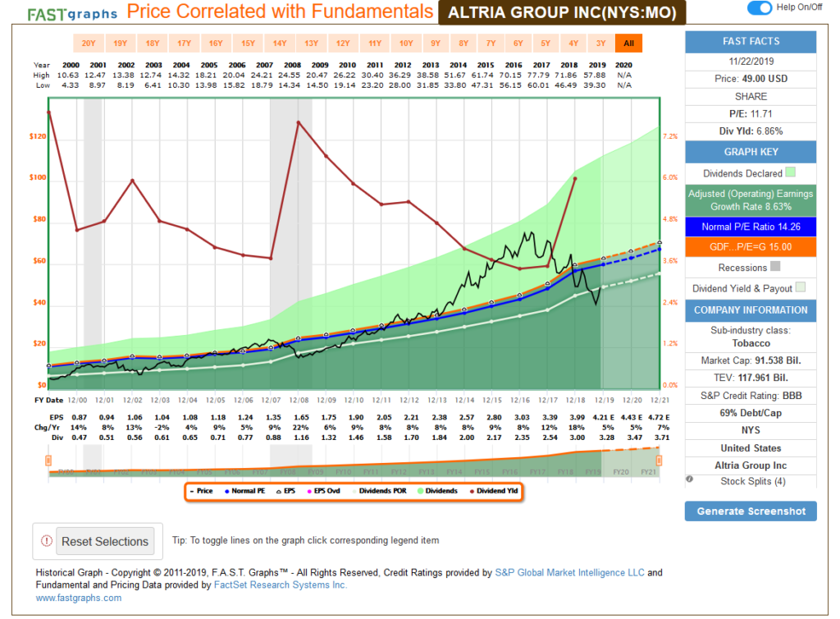This screenshot has width=840, height=619.
Task: Click the Generate Screenshot button
Action: coord(751,511)
